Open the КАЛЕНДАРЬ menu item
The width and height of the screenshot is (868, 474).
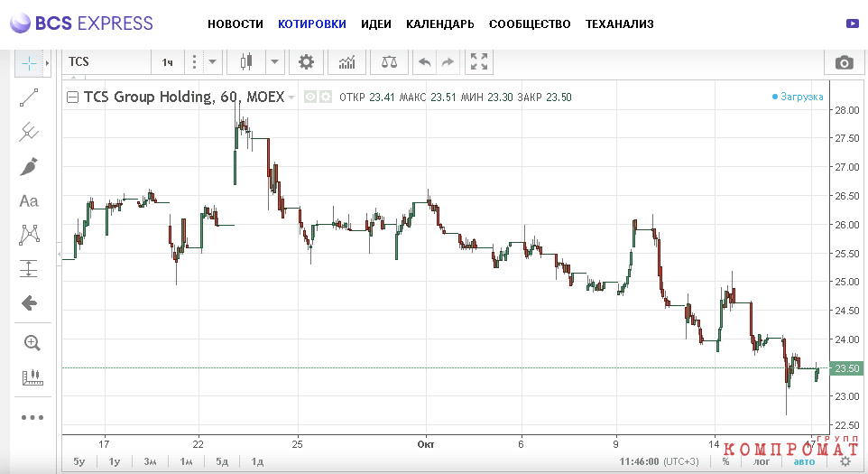point(440,23)
